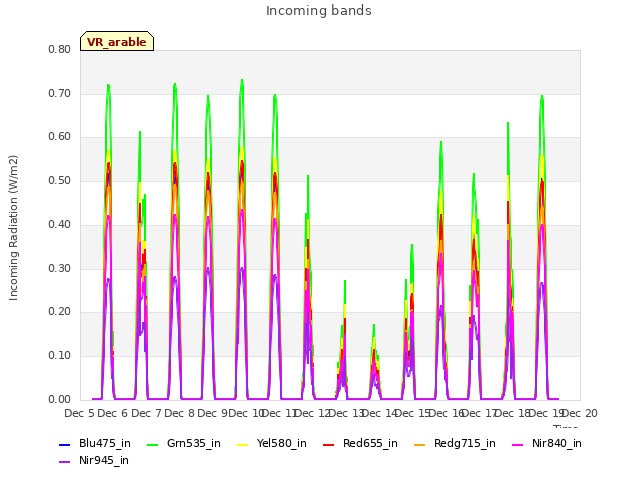Click the 0.80 y-axis tick label
640x480 pixels.
tap(60, 49)
